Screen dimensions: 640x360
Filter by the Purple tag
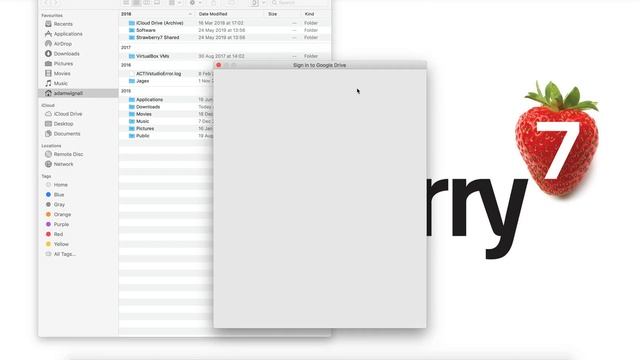61,224
